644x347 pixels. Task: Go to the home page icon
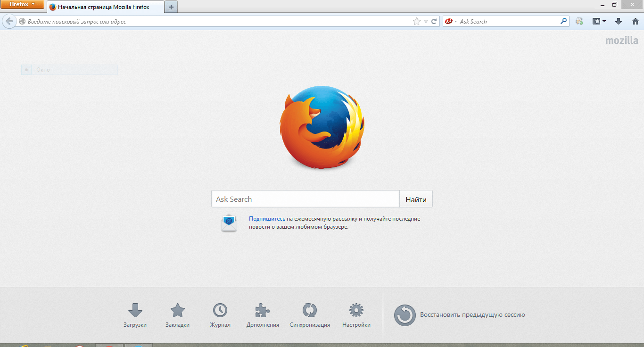pyautogui.click(x=635, y=21)
